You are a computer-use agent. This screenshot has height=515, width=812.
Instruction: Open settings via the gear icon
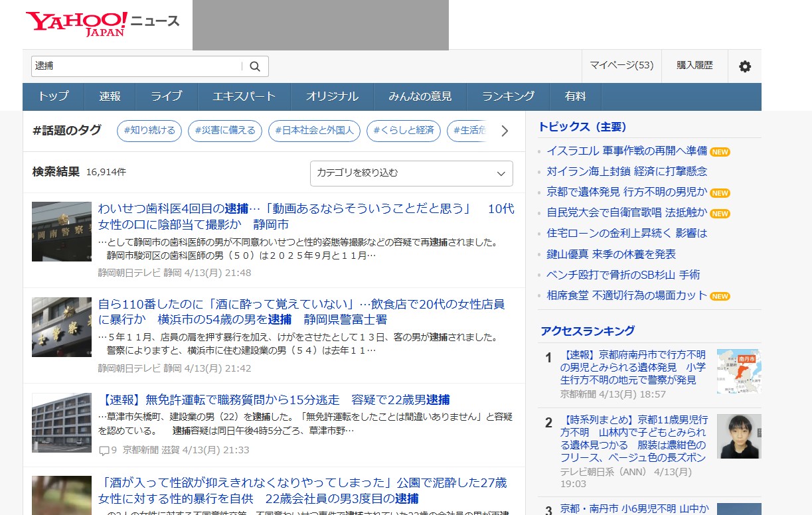[x=745, y=66]
